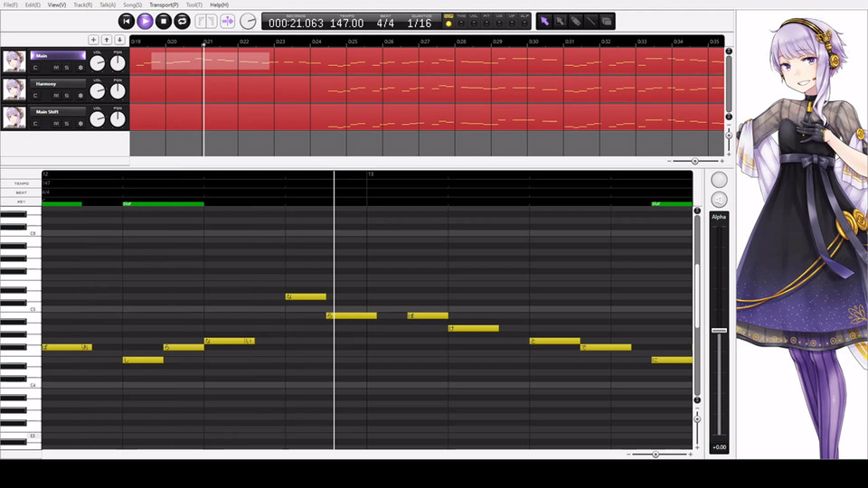The width and height of the screenshot is (868, 488).
Task: Open the View(V) menu
Action: (56, 5)
